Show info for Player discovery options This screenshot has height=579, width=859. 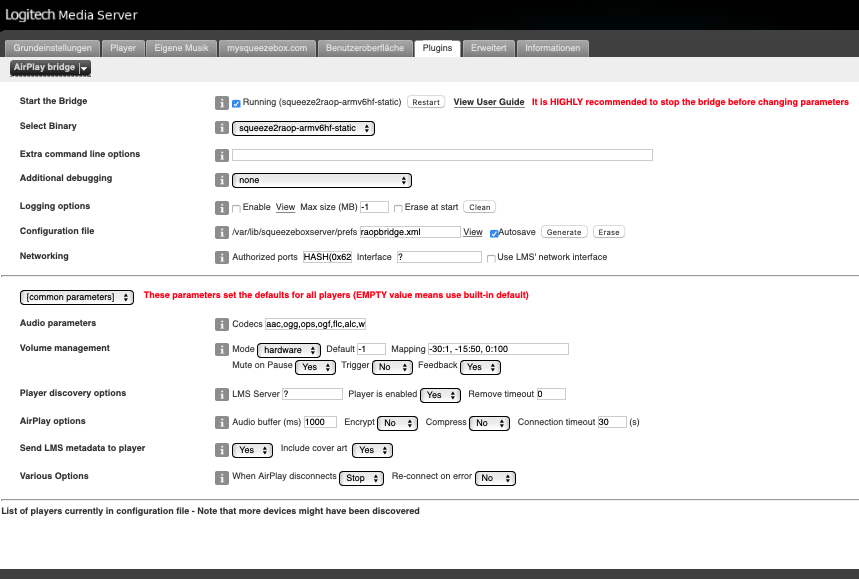221,394
